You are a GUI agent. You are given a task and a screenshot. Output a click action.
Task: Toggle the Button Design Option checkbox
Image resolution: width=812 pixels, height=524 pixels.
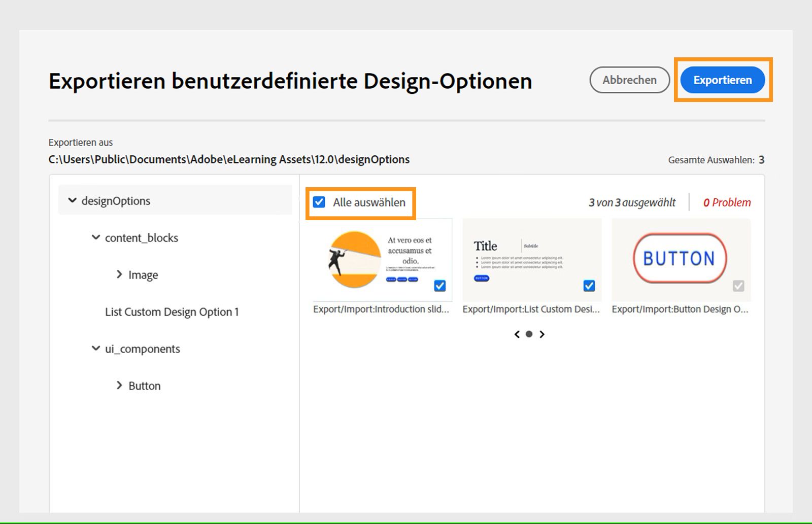[739, 286]
